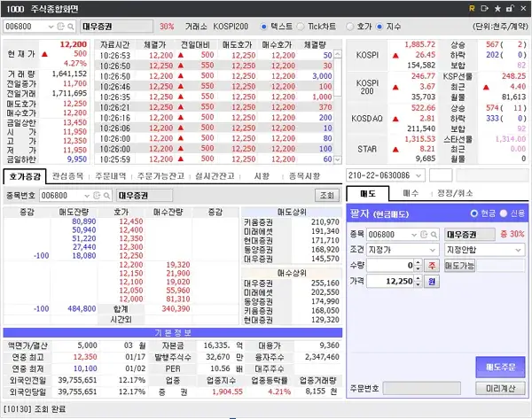532x419 pixels.
Task: Open the 주문가능잔고 tab
Action: [x=160, y=176]
